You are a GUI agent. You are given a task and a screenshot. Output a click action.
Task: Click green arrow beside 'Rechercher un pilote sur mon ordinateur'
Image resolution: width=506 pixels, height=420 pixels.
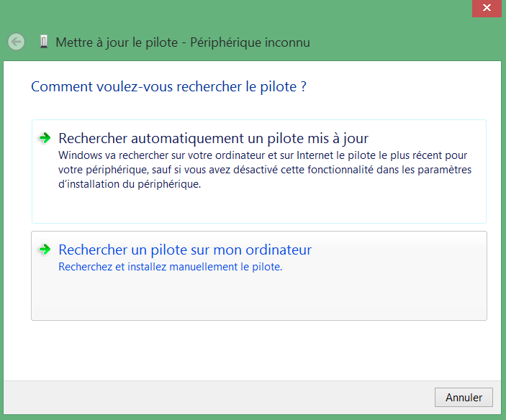point(45,250)
